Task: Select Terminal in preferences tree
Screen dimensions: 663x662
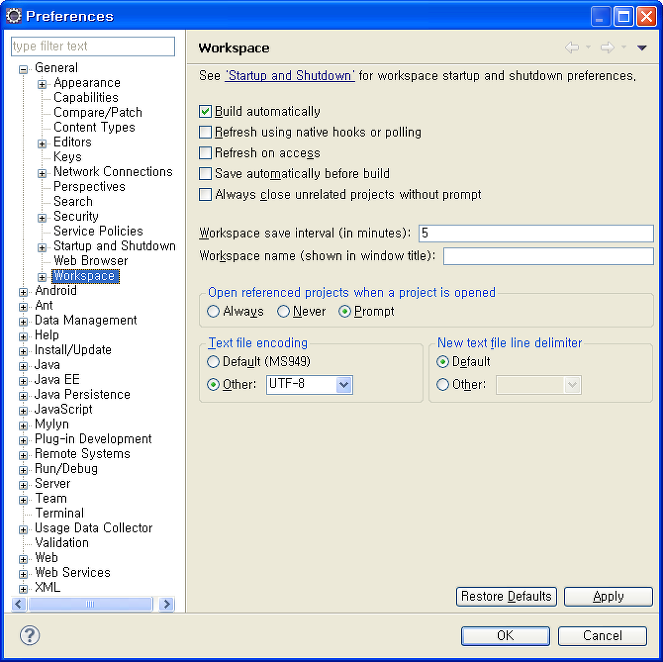Action: pos(60,513)
